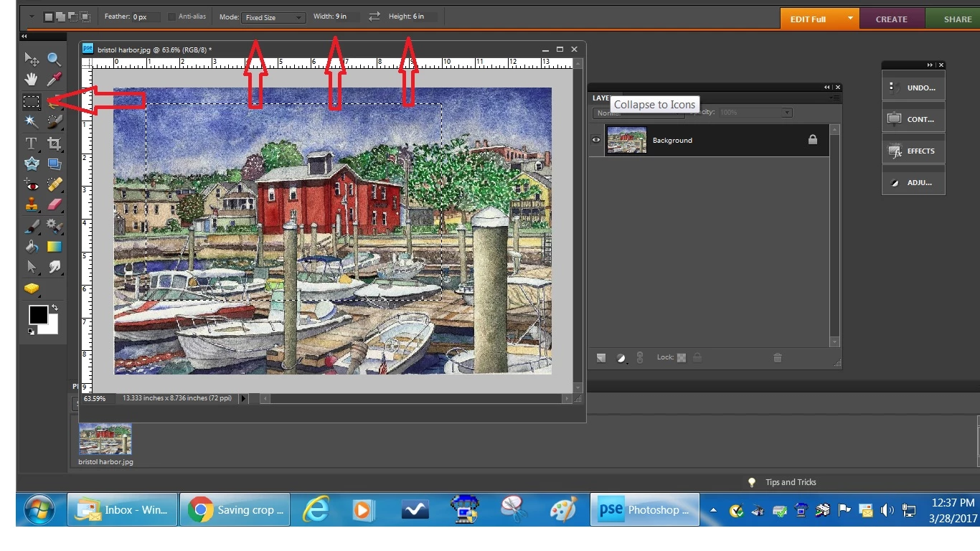Screen dimensions: 980x551
Task: Reset to default black and white colors
Action: (x=32, y=331)
